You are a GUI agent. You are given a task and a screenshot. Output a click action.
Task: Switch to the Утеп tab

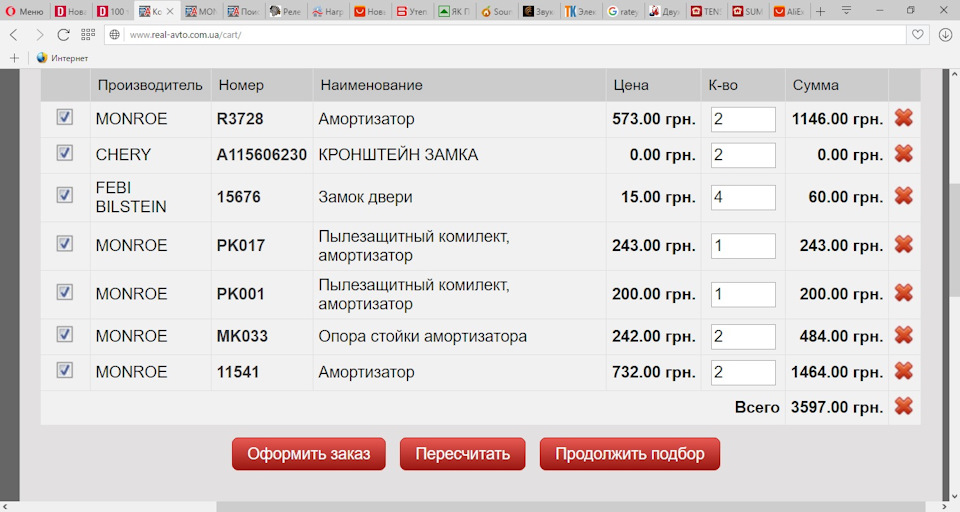pos(412,11)
